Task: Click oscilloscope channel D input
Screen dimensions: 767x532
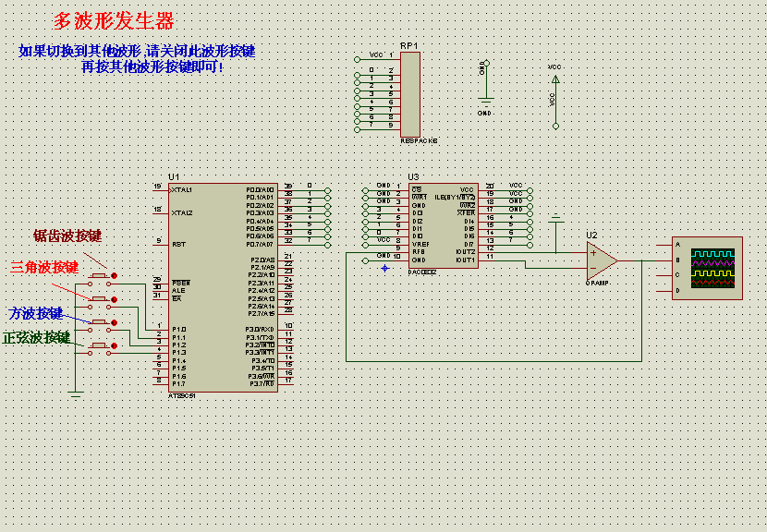Action: tap(677, 291)
